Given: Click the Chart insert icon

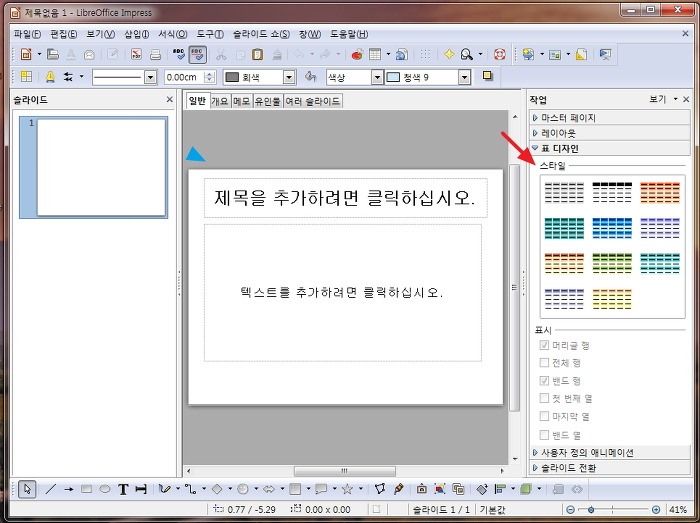Looking at the screenshot, I should tap(357, 54).
